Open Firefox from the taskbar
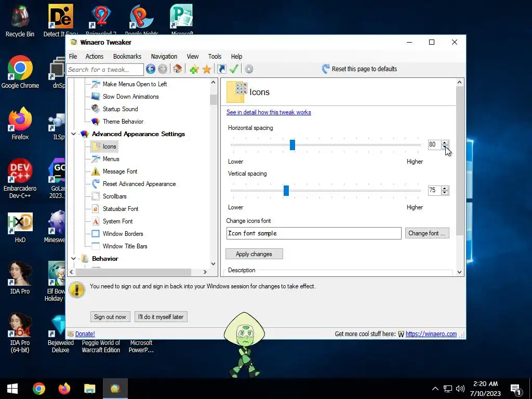 tap(64, 389)
